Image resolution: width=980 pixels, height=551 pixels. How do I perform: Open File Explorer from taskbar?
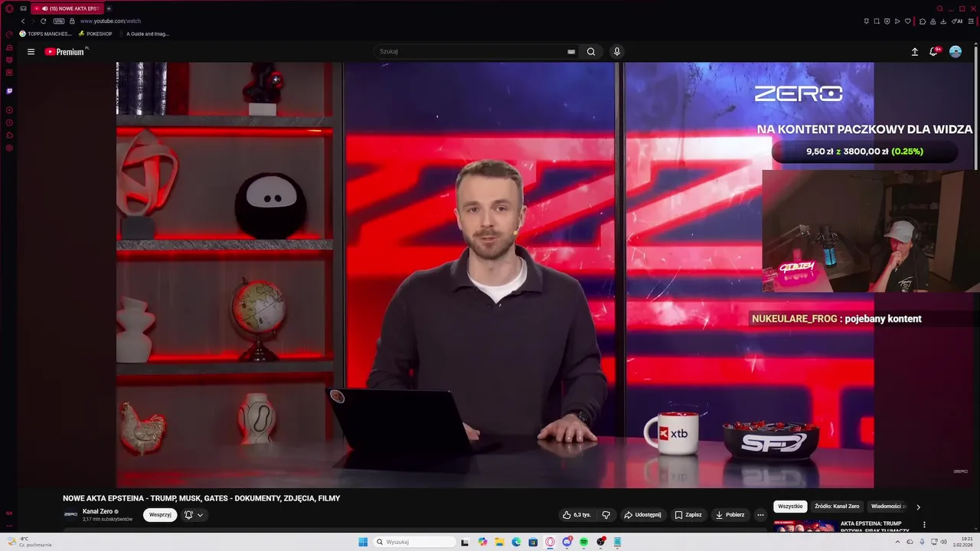click(x=499, y=542)
